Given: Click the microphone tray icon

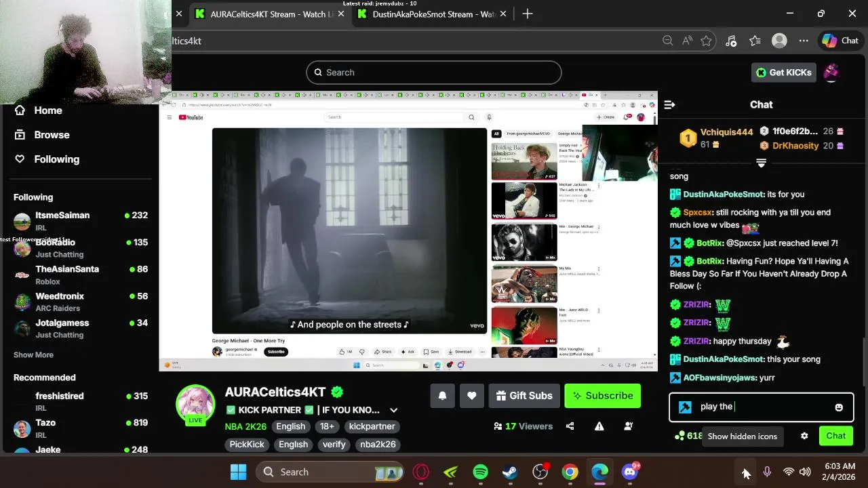Looking at the screenshot, I should [x=767, y=472].
